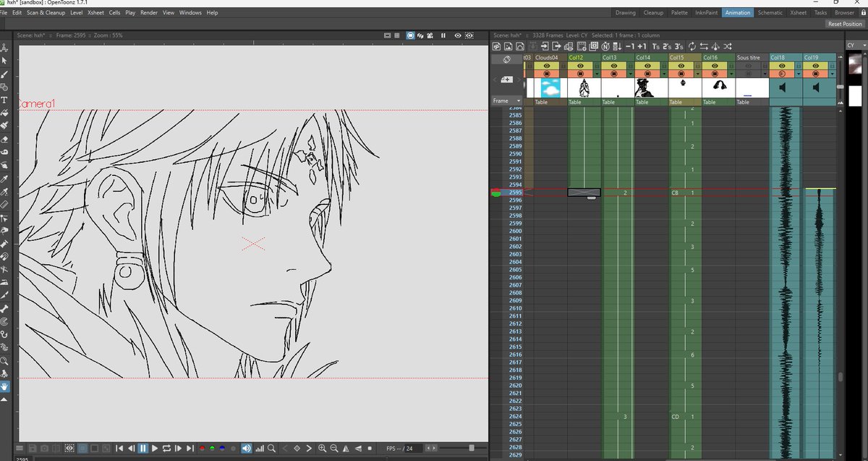Click the Reframe on 3's button
Screen dimensions: 868x461
pyautogui.click(x=679, y=46)
